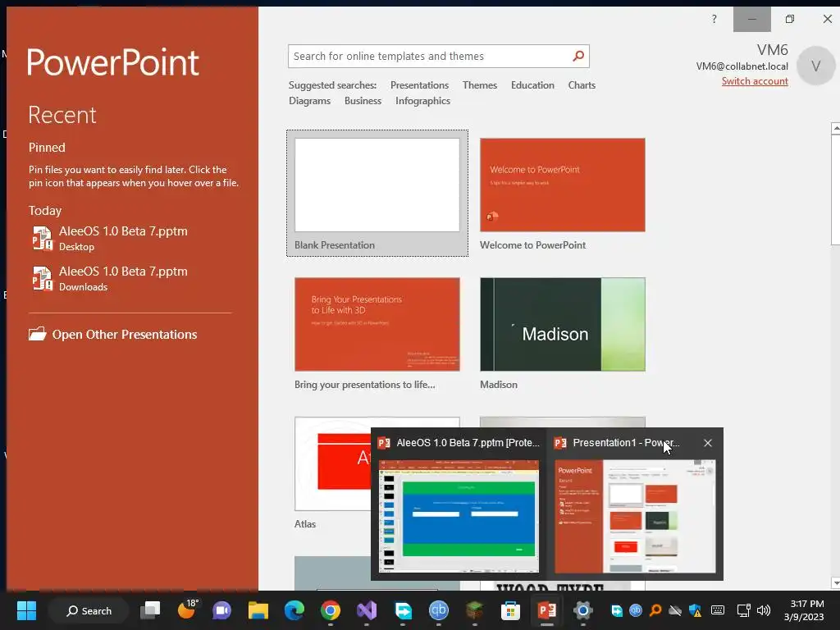Open Google Chrome from the taskbar

(331, 610)
